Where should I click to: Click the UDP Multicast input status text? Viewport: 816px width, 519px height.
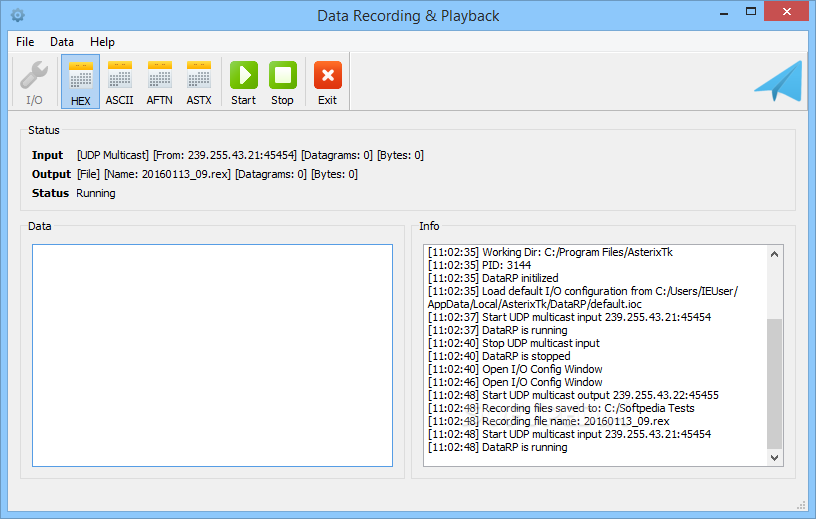tap(113, 155)
